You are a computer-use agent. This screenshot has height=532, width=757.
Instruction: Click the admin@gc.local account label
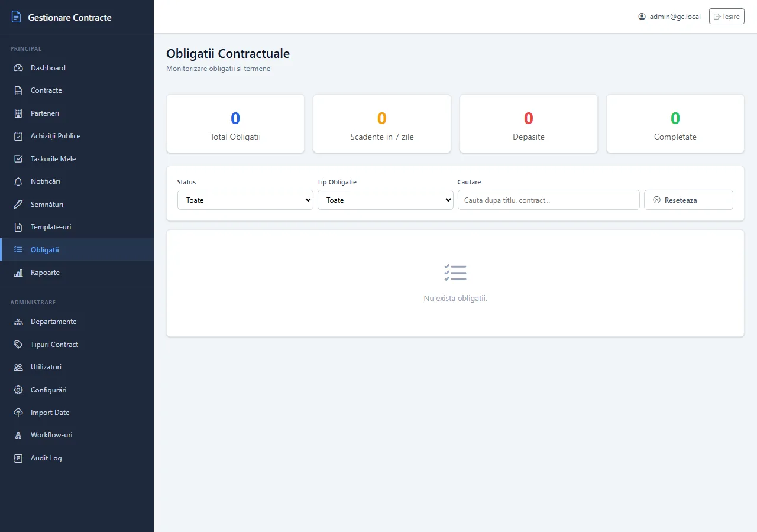675,17
